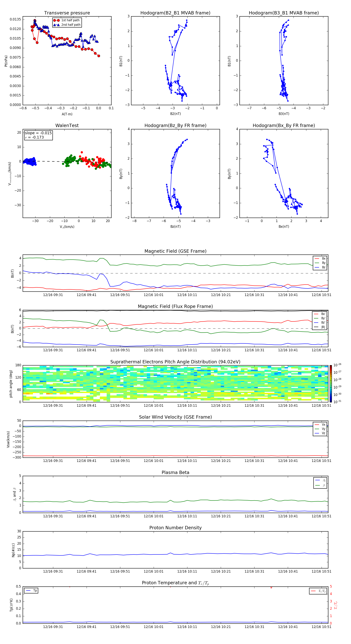
Task: Click 'Bx(nT)' x-axis label
Action: pyautogui.click(x=284, y=227)
